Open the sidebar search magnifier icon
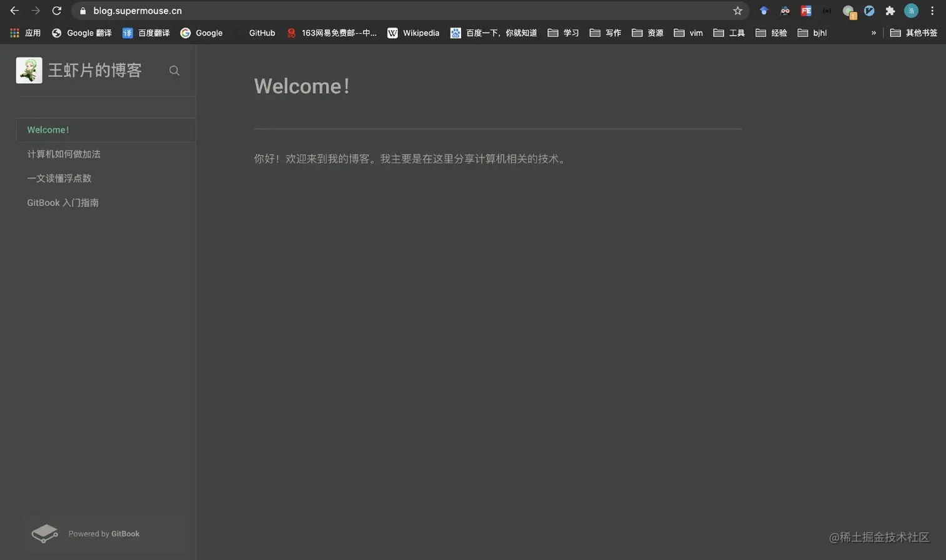The width and height of the screenshot is (946, 560). point(175,71)
